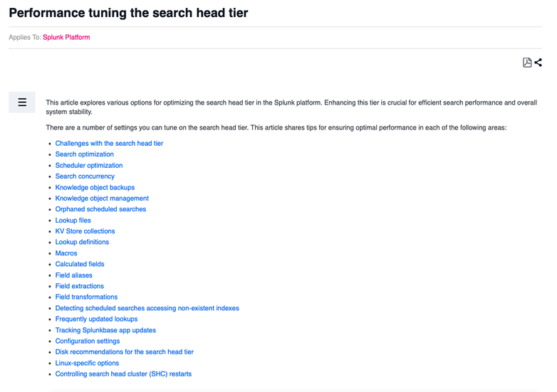The width and height of the screenshot is (557, 392).
Task: Open Field extractions link
Action: 80,286
